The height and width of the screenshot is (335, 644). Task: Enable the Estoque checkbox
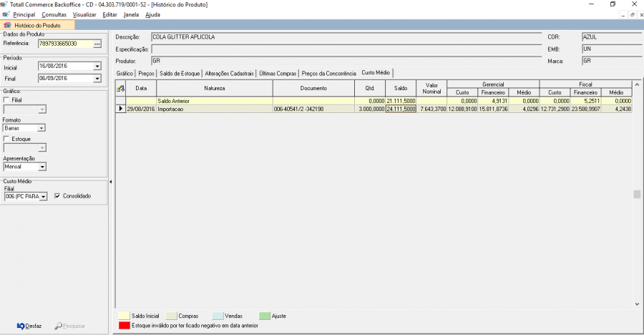7,139
